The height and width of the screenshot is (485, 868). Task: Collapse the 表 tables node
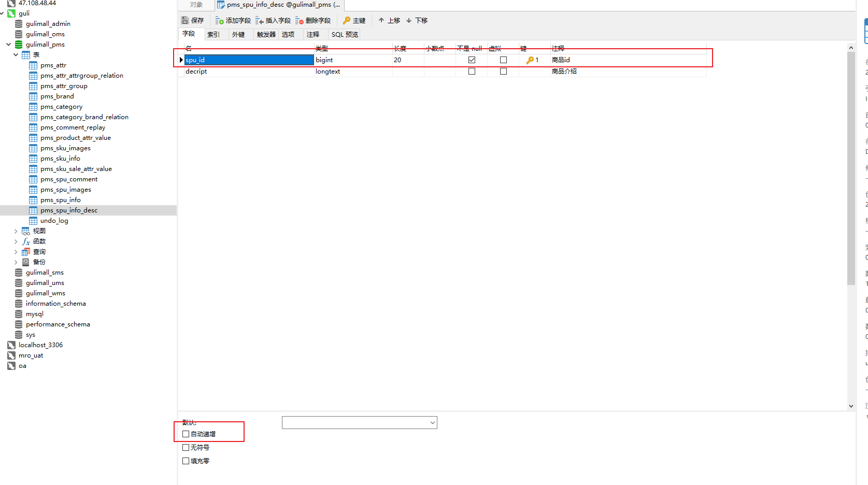tap(16, 55)
